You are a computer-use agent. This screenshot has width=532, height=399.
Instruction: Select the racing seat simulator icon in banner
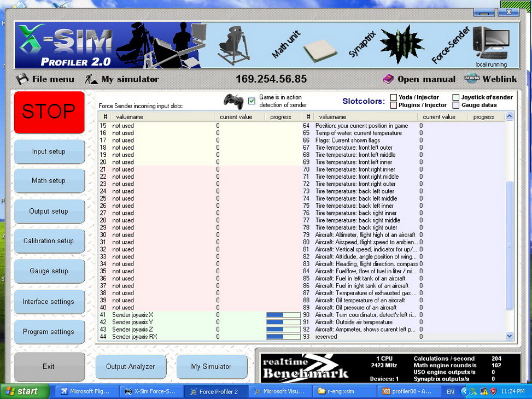(234, 45)
